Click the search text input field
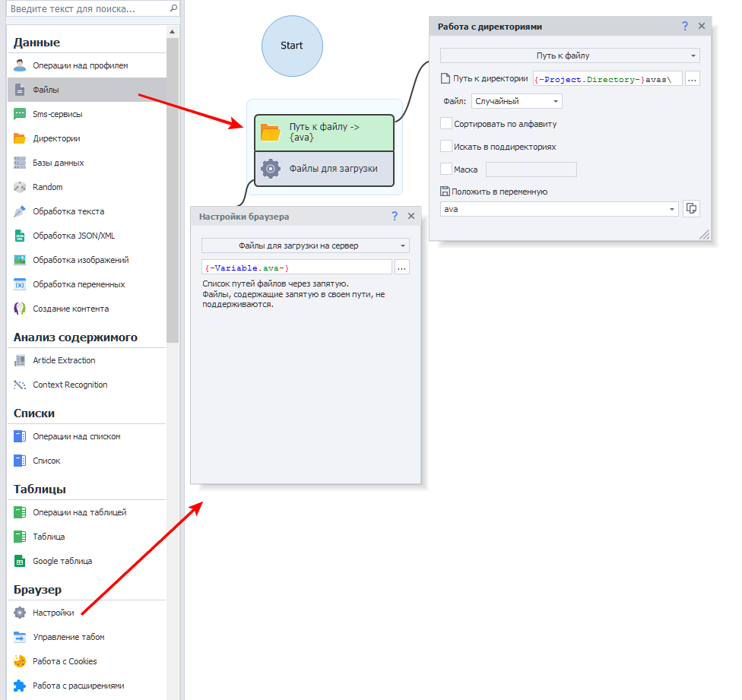The image size is (742, 700). pyautogui.click(x=88, y=8)
